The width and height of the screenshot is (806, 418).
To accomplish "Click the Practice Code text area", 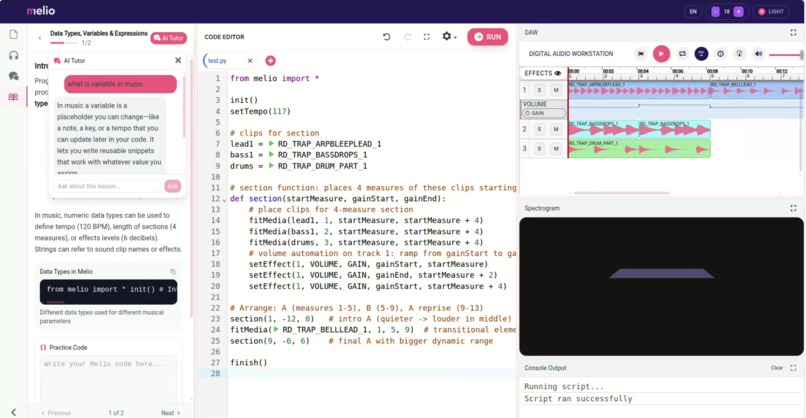I will pos(108,379).
